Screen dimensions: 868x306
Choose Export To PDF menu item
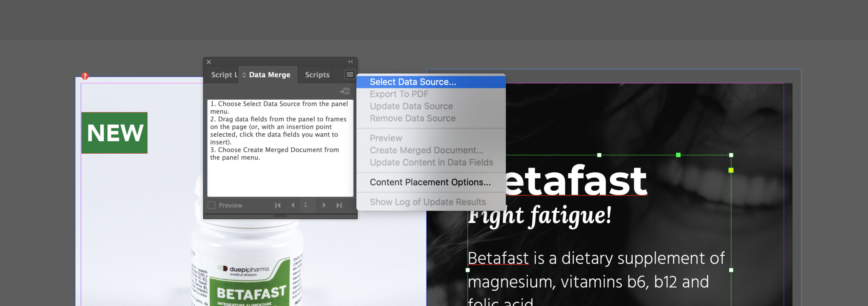click(x=431, y=94)
